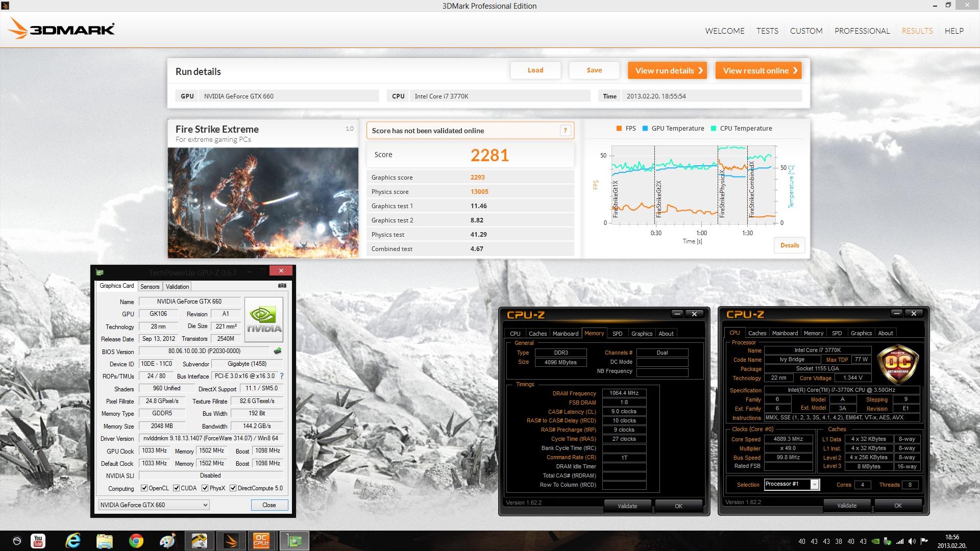Open the Paint taskbar icon
The height and width of the screenshot is (551, 980).
coord(167,541)
